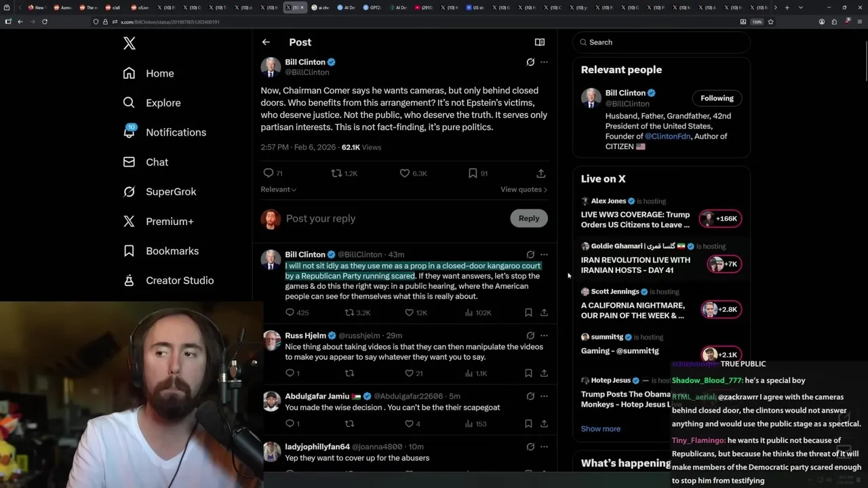Click the browser address bar URL
Image resolution: width=868 pixels, height=488 pixels.
point(170,22)
